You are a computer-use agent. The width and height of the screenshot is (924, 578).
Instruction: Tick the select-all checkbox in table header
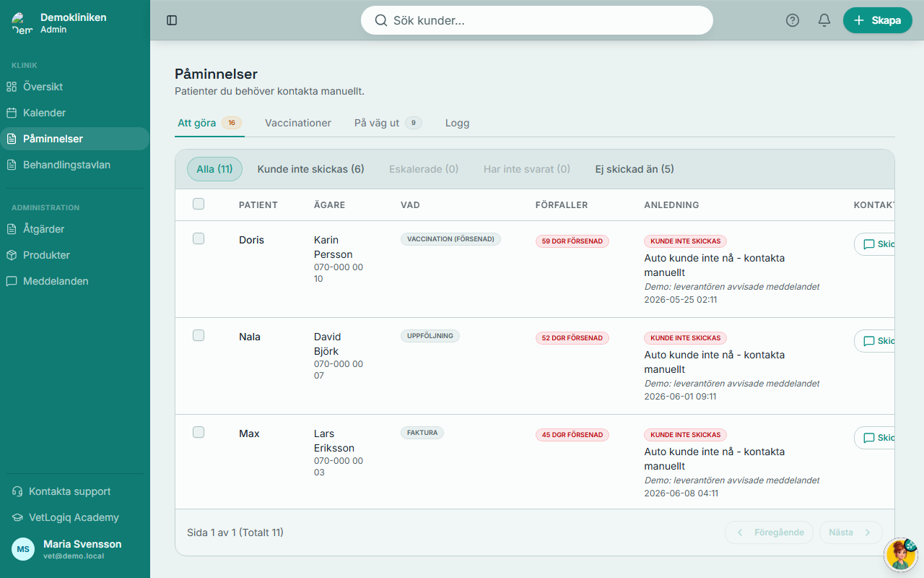pyautogui.click(x=199, y=204)
